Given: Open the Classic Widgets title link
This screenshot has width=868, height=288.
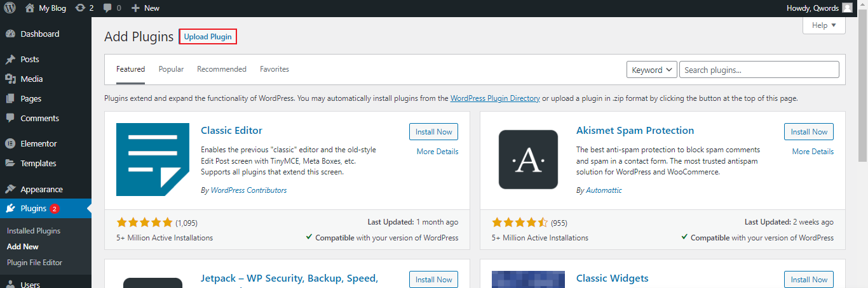Looking at the screenshot, I should tap(612, 278).
